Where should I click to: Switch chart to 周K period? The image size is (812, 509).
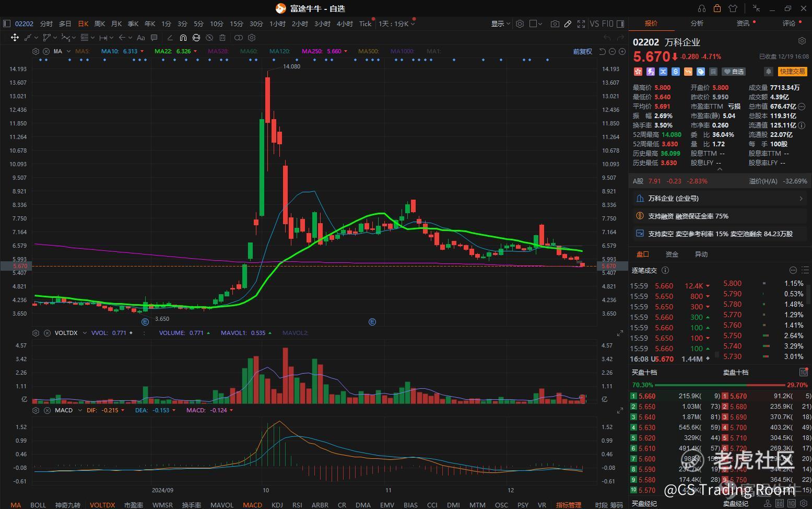(x=100, y=24)
